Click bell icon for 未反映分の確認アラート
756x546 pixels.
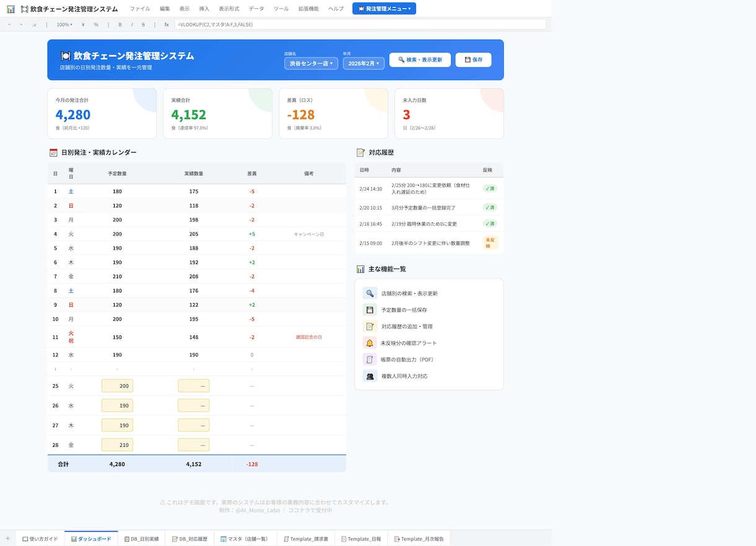tap(370, 343)
